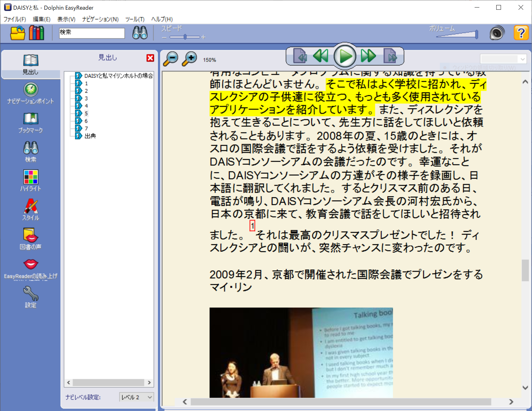The height and width of the screenshot is (411, 532).
Task: Click the 150% zoom level text
Action: 209,60
